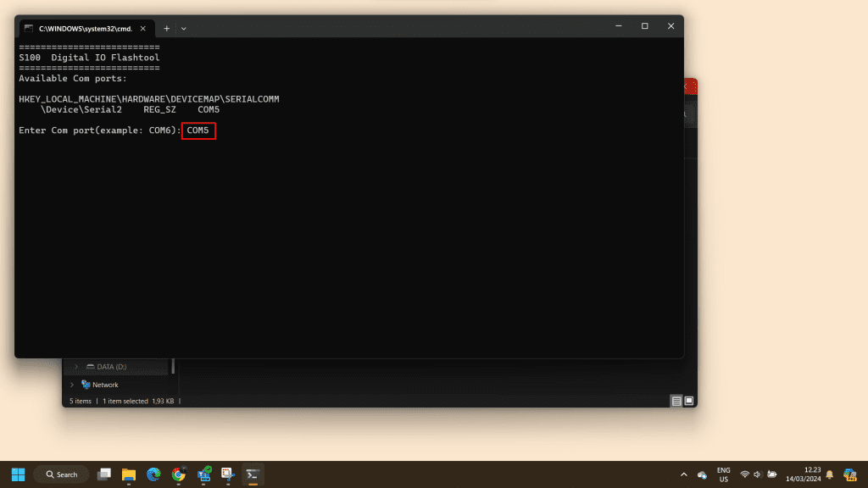The image size is (868, 488).
Task: Click the COM5 input at the prompt
Action: point(198,131)
